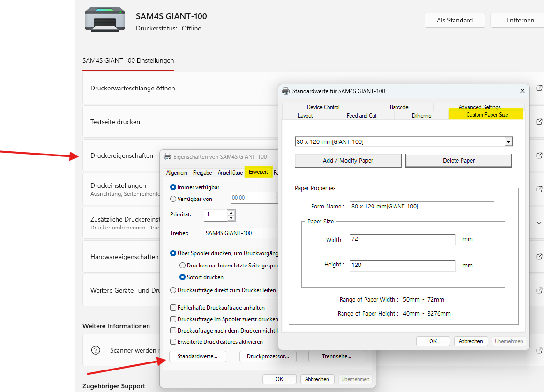Choose the Sofort drucken radio button
544x392 pixels.
click(x=182, y=277)
